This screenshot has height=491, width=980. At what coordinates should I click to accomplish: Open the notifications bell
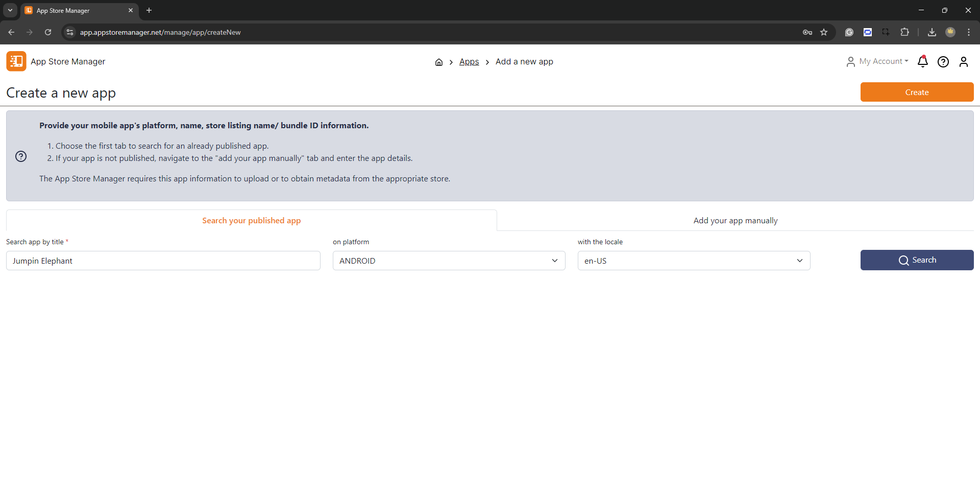(x=922, y=62)
